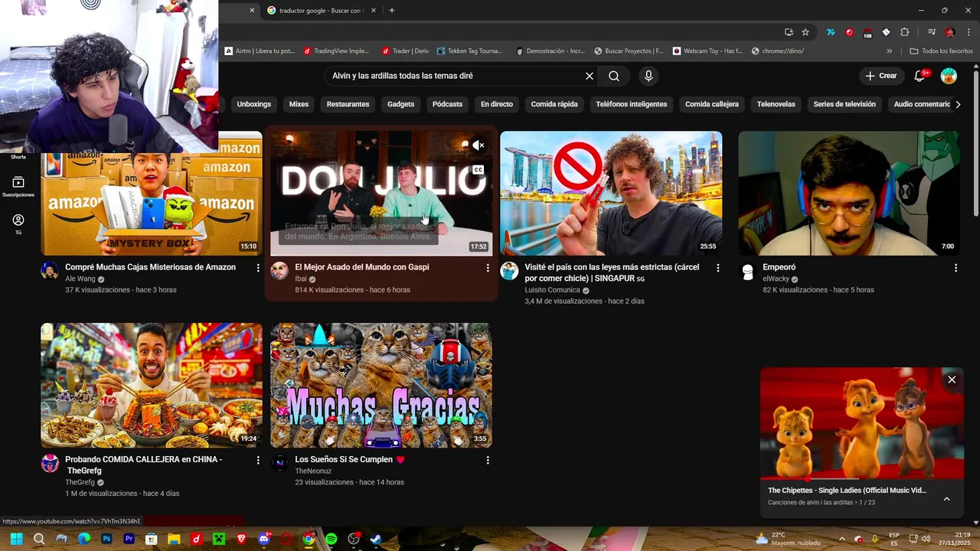Select the Comida rápida filter chip

tap(554, 104)
